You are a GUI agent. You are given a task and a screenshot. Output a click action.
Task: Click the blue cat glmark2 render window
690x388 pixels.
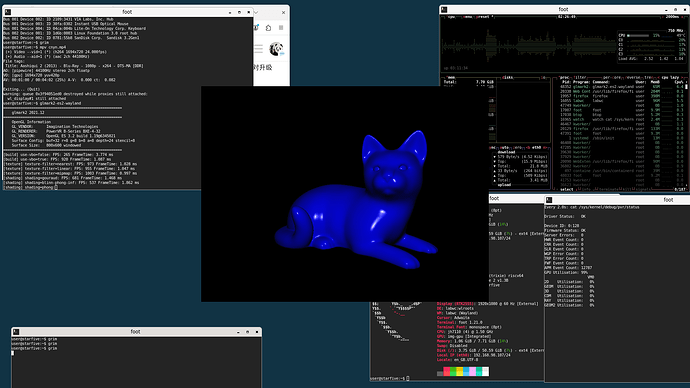point(345,194)
